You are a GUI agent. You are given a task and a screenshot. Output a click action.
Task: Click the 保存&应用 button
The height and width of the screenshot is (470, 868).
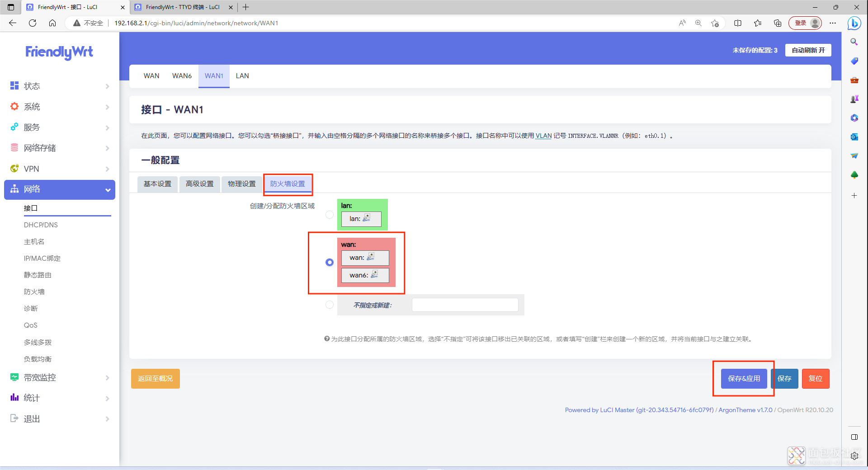coord(744,379)
